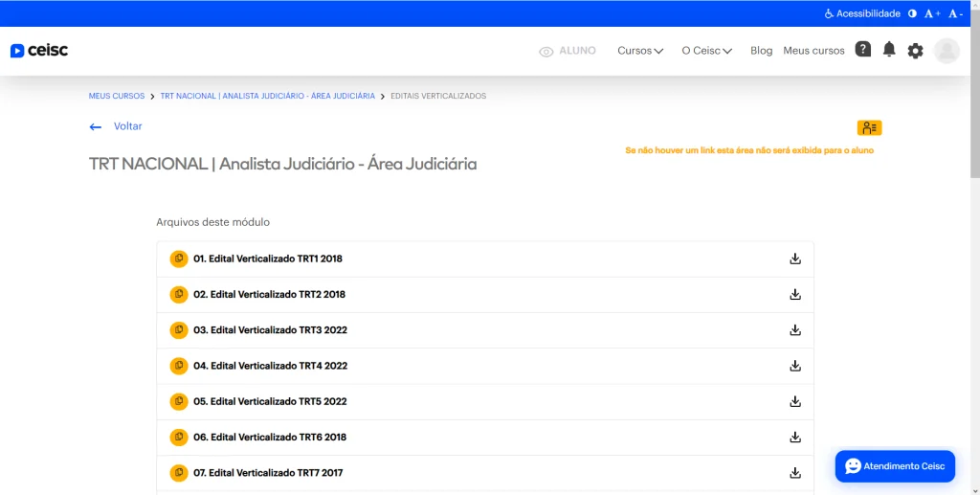
Task: Click orange file icon of TRT5 2022 row
Action: pos(179,401)
